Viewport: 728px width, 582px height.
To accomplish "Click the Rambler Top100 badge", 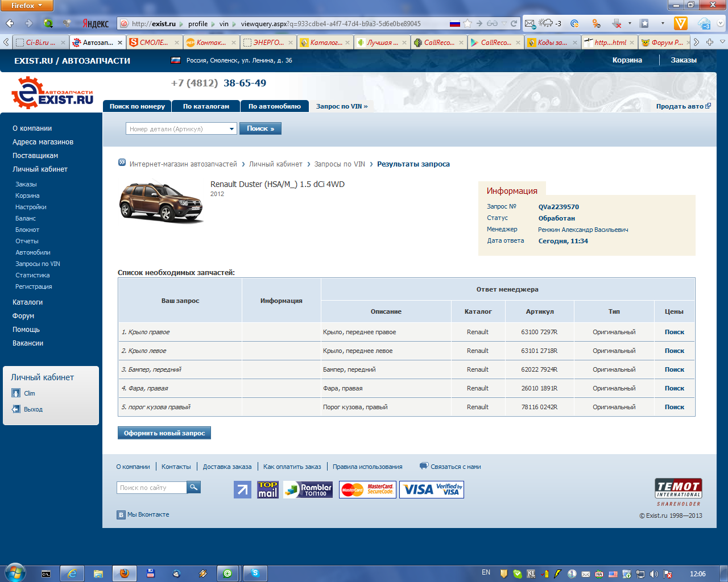I will click(x=308, y=489).
